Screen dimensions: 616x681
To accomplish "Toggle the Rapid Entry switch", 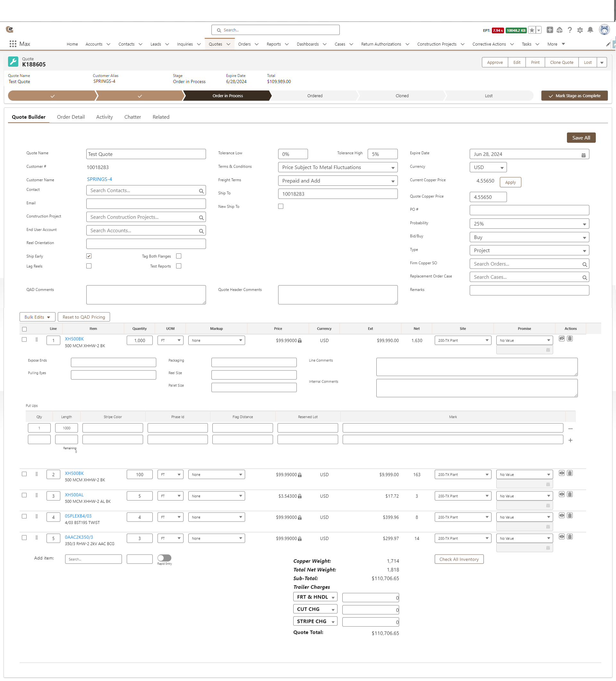I will pos(165,558).
